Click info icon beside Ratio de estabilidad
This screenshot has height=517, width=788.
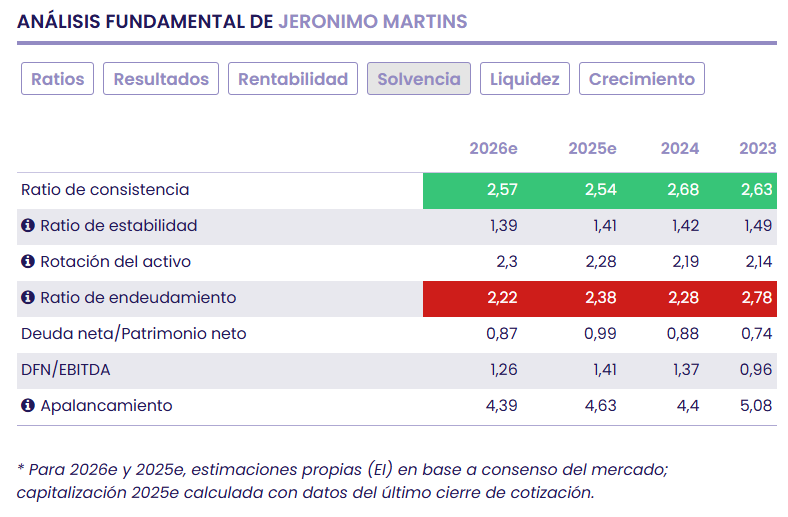[x=28, y=226]
